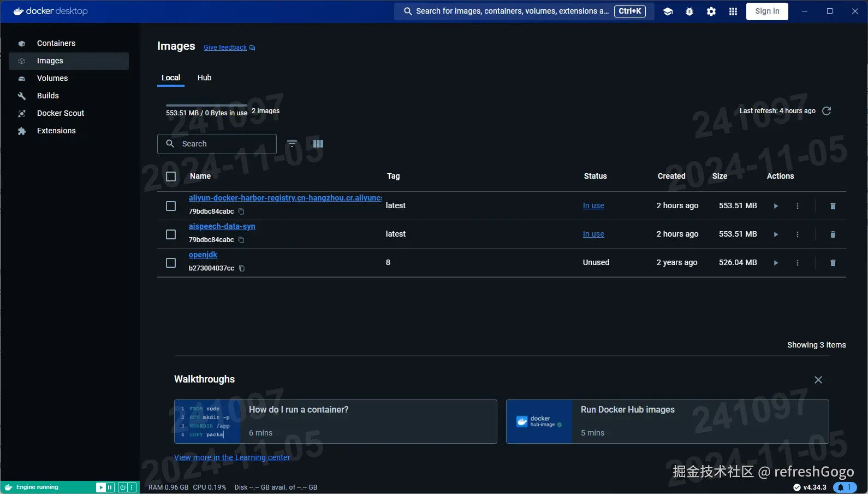This screenshot has width=868, height=494.
Task: Open the engine more options menu
Action: [x=132, y=487]
